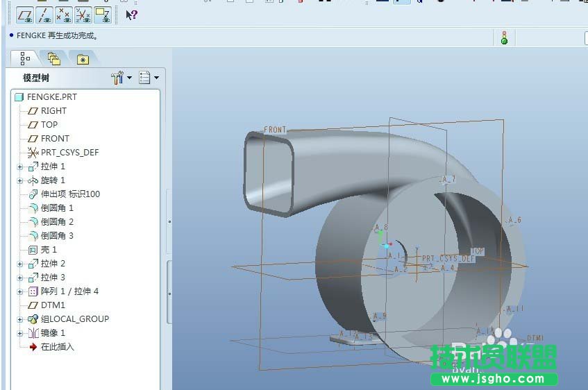Expand 阵列 1 / 拉伸 4 pattern
This screenshot has width=588, height=390.
pos(20,291)
